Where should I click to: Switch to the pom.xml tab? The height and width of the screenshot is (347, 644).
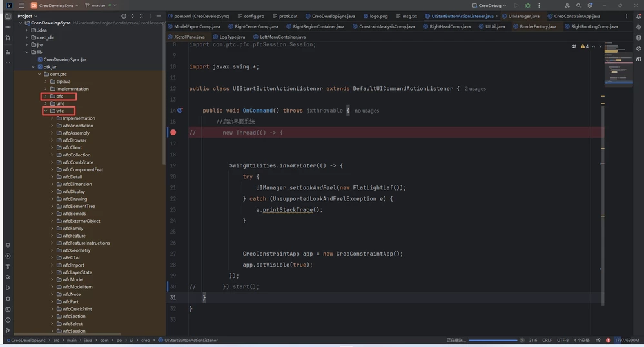(x=199, y=16)
